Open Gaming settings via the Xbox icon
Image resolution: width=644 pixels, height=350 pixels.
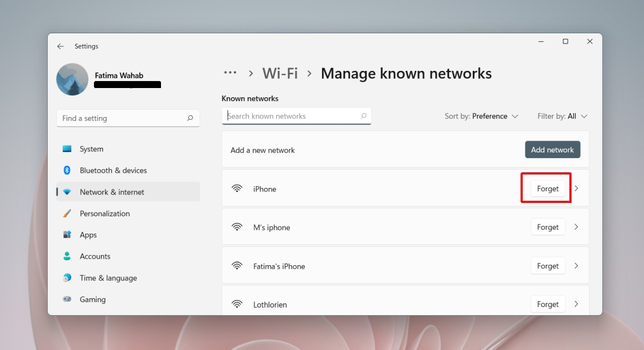(67, 299)
